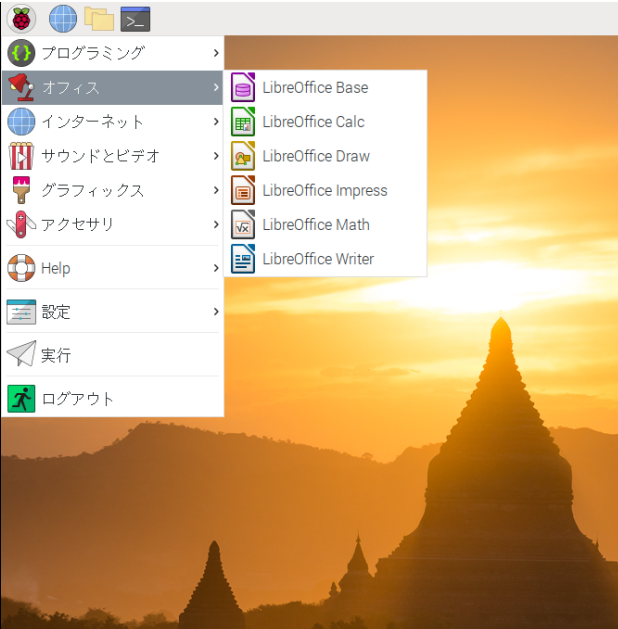This screenshot has width=618, height=629.
Task: Expand the プログラミング submenu arrow
Action: (x=216, y=53)
